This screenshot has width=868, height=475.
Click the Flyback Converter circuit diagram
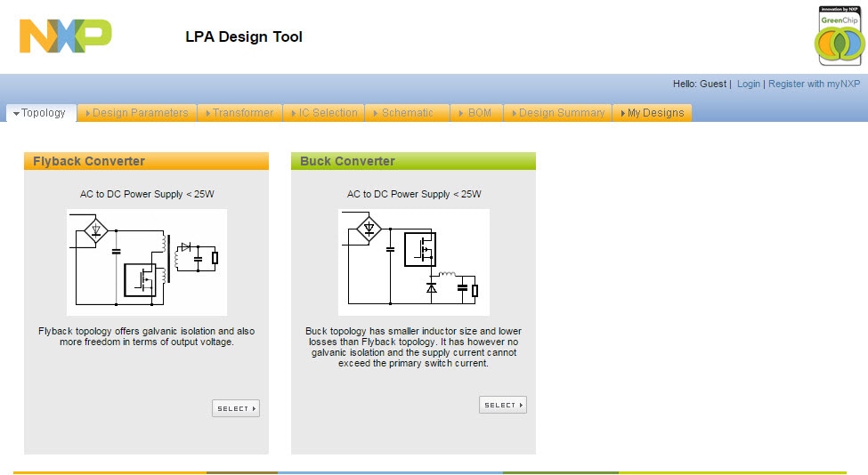click(x=147, y=262)
